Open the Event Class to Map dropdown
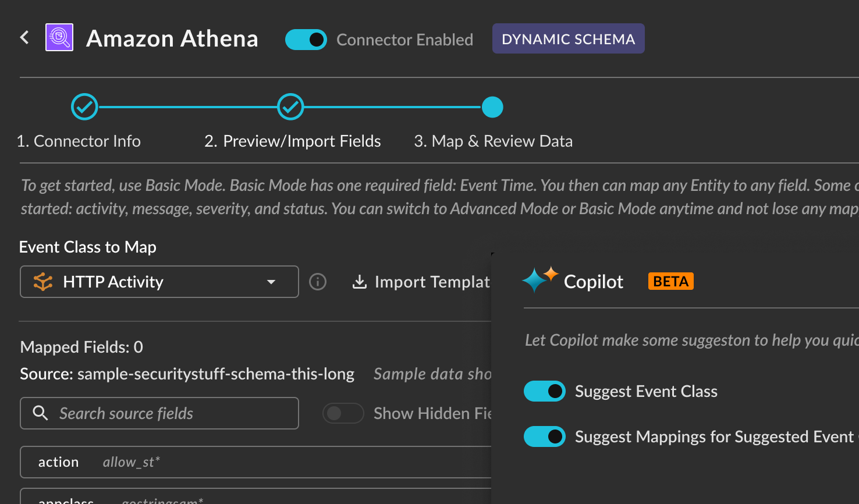Image resolution: width=859 pixels, height=504 pixels. (x=159, y=282)
